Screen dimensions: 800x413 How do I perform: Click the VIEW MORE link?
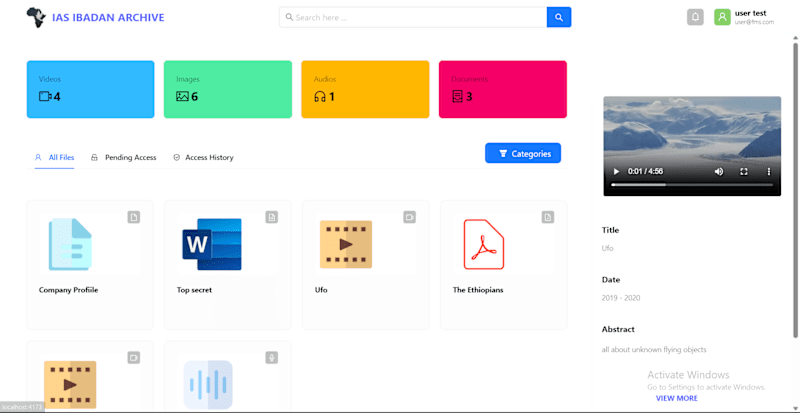677,398
